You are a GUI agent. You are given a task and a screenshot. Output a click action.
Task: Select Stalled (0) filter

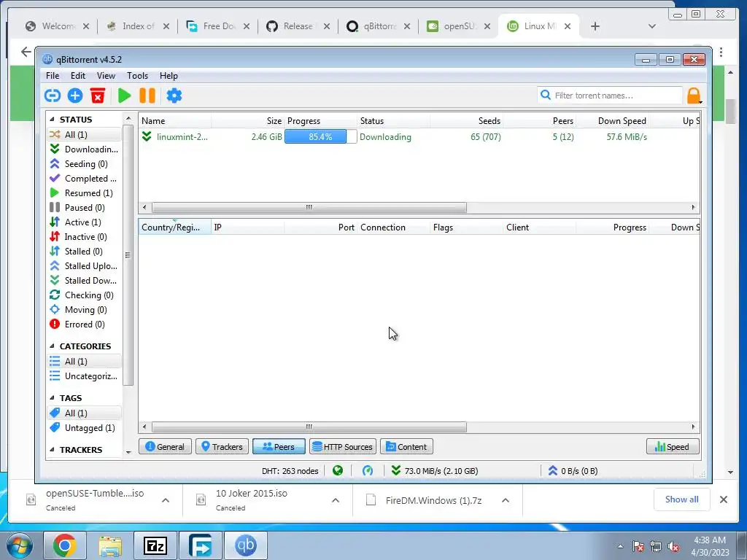85,252
